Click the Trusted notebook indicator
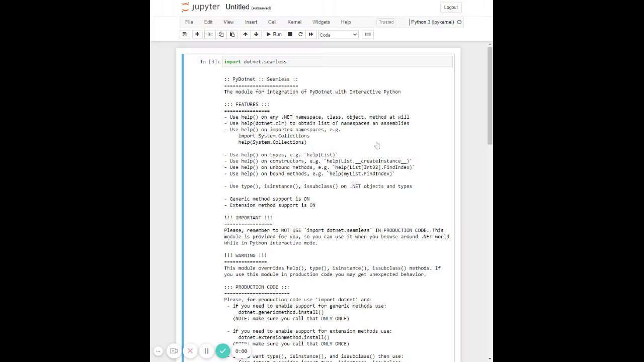Viewport: 644px width, 362px height. [x=386, y=22]
